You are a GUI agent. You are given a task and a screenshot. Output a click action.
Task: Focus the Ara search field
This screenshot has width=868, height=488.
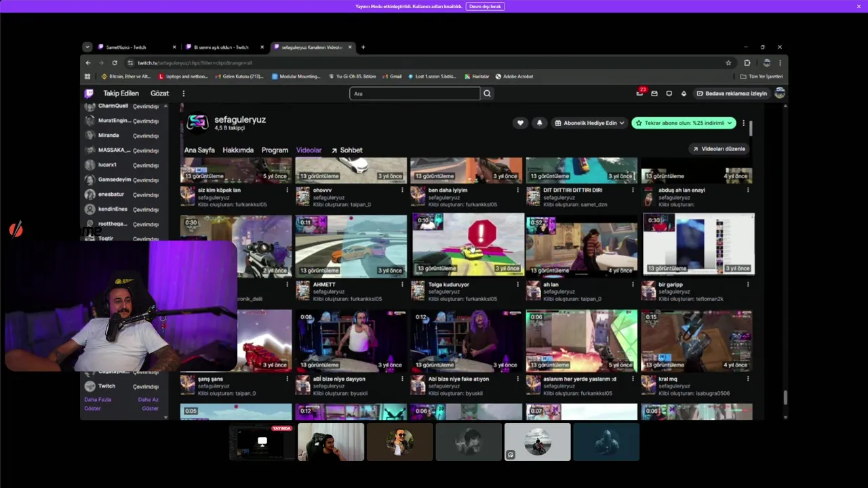(x=414, y=94)
